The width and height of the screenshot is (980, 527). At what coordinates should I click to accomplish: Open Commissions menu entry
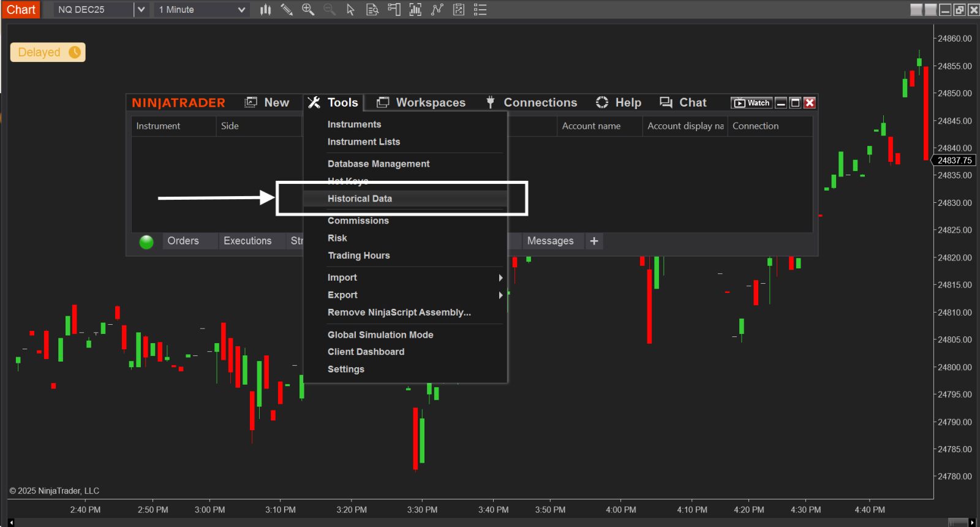358,221
